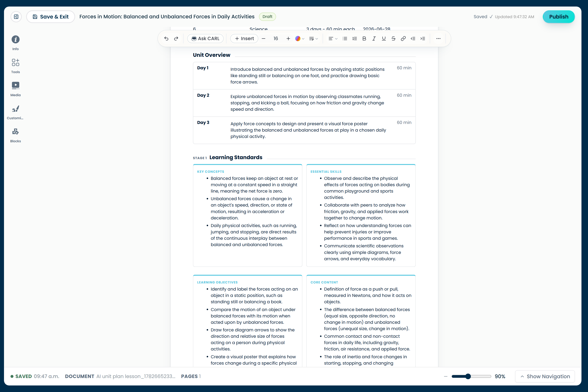Click the Day 2 60 min duration
588x392 pixels.
point(404,95)
